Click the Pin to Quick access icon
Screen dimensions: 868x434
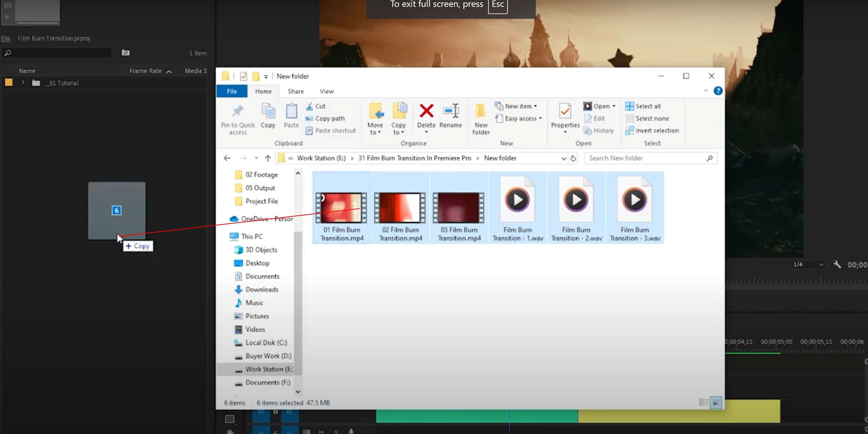point(238,111)
